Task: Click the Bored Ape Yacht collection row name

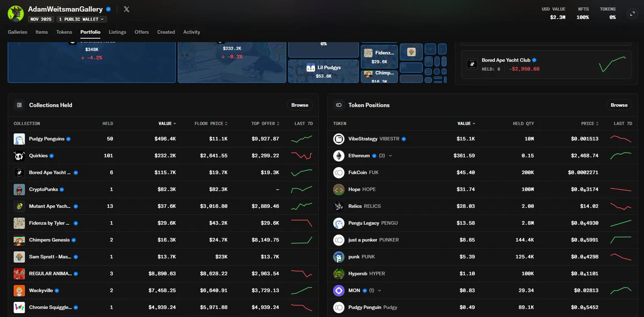Action: [x=50, y=173]
